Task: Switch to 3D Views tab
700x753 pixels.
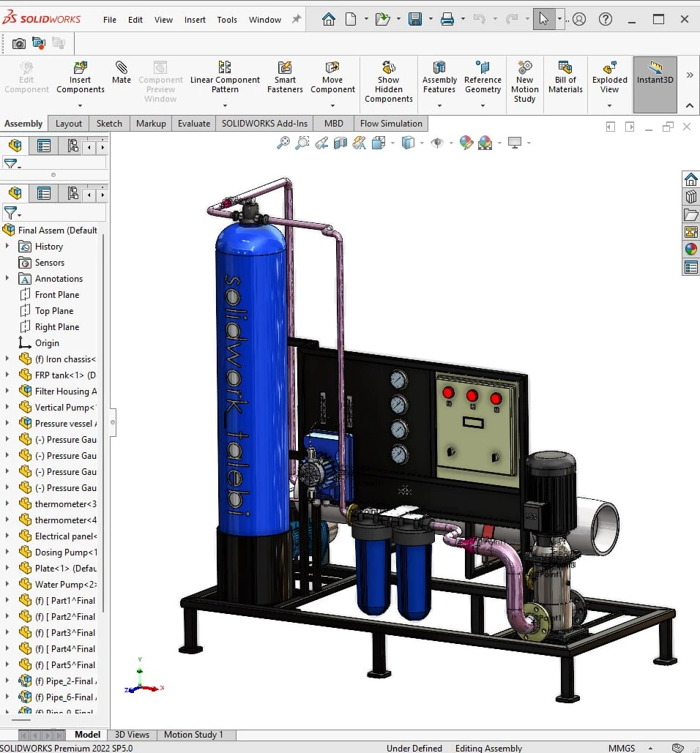Action: click(132, 735)
